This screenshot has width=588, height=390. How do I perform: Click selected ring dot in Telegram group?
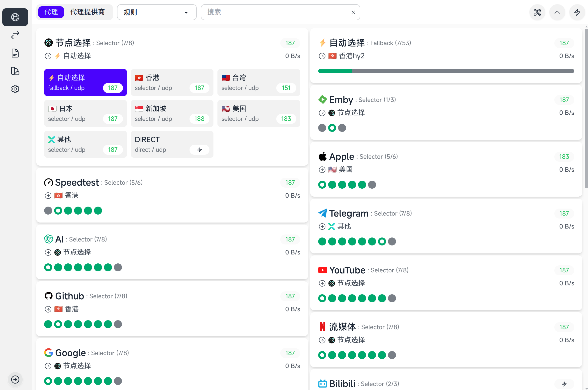point(382,241)
